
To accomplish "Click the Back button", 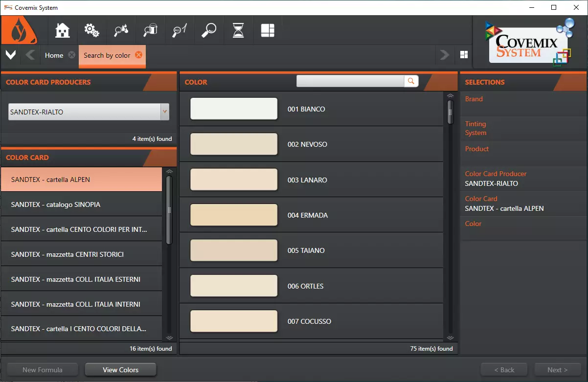I will pyautogui.click(x=504, y=370).
